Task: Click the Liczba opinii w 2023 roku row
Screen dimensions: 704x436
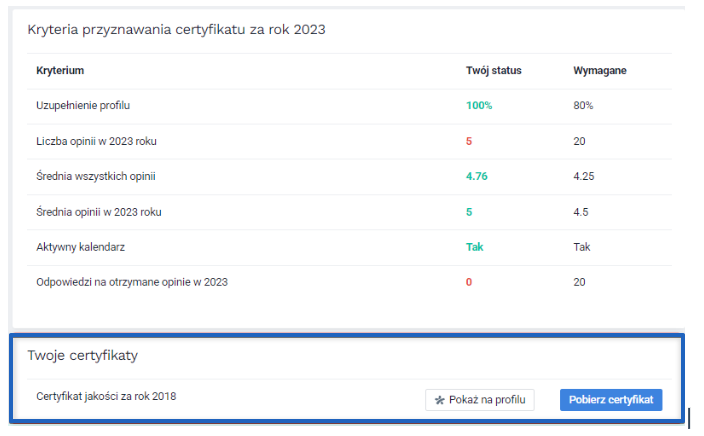Action: (x=96, y=141)
